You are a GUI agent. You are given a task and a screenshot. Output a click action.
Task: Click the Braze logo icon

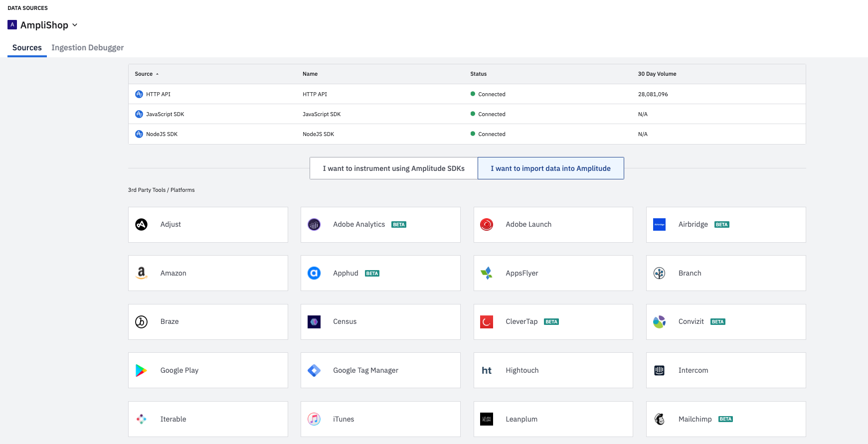pyautogui.click(x=142, y=322)
